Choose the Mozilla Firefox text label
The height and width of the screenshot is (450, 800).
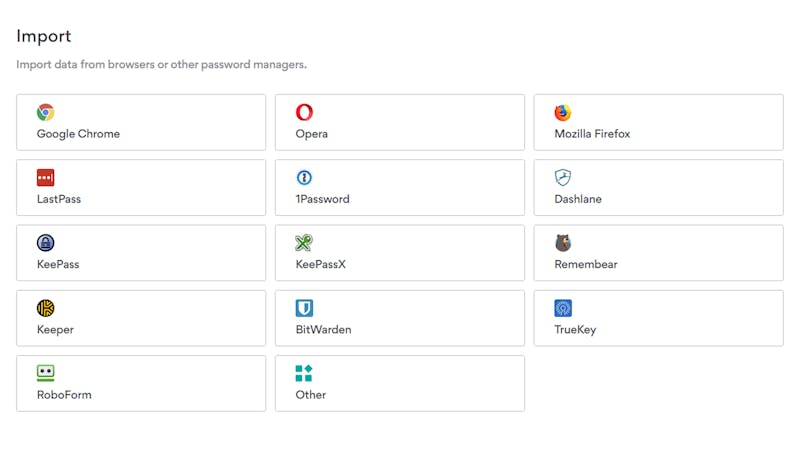[x=592, y=134]
